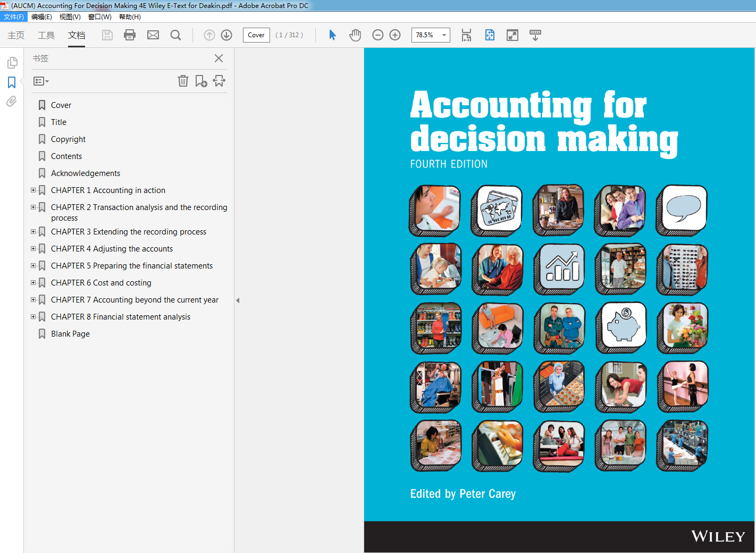Click CHAPTER 6 Cost and costing text
The height and width of the screenshot is (553, 756).
pos(101,283)
